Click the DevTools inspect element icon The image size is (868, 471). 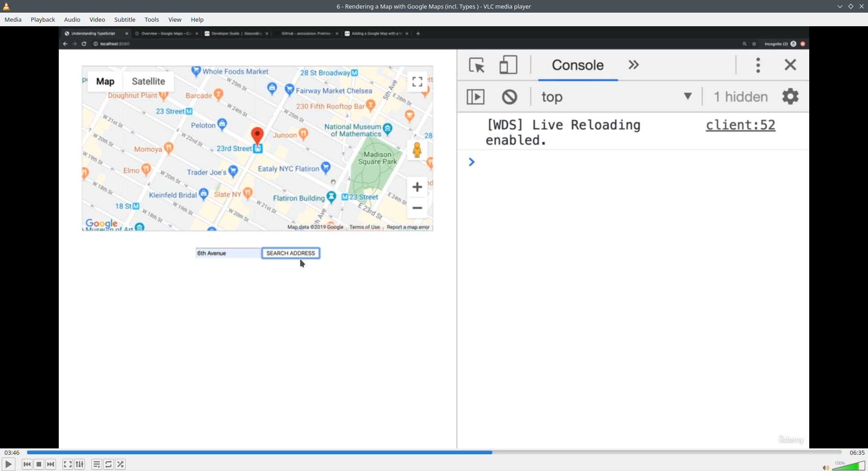point(476,65)
